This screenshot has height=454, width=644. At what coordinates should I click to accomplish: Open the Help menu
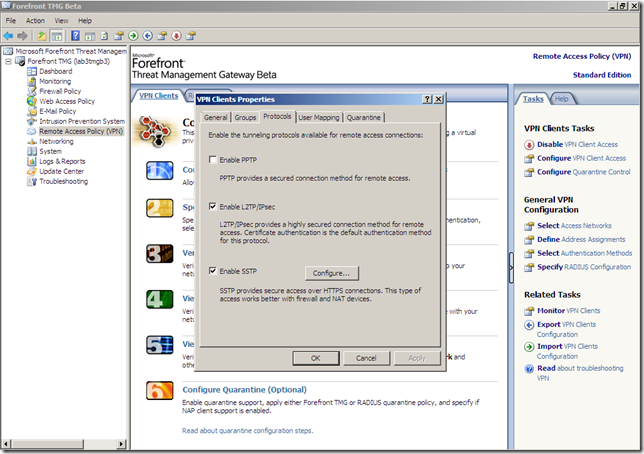point(85,21)
